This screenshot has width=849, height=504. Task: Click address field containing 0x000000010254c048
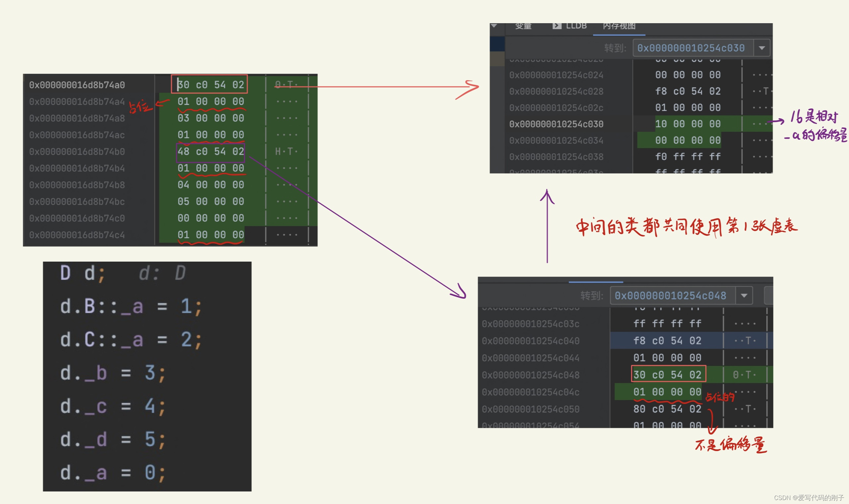tap(670, 295)
